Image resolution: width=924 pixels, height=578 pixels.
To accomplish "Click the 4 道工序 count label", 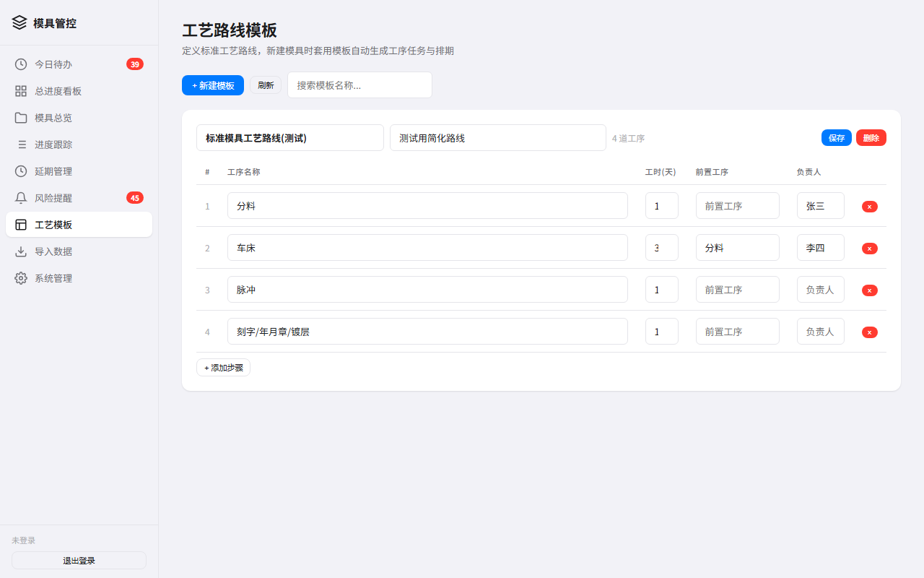I will coord(628,139).
